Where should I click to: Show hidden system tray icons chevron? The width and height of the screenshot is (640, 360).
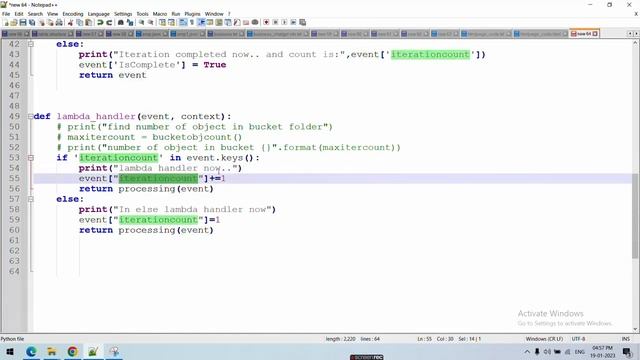pyautogui.click(x=527, y=351)
